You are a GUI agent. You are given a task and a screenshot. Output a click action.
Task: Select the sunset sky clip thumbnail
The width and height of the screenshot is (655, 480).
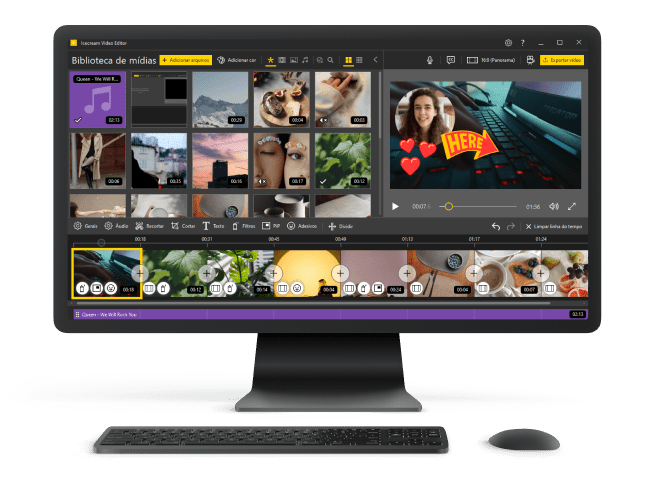pyautogui.click(x=220, y=161)
